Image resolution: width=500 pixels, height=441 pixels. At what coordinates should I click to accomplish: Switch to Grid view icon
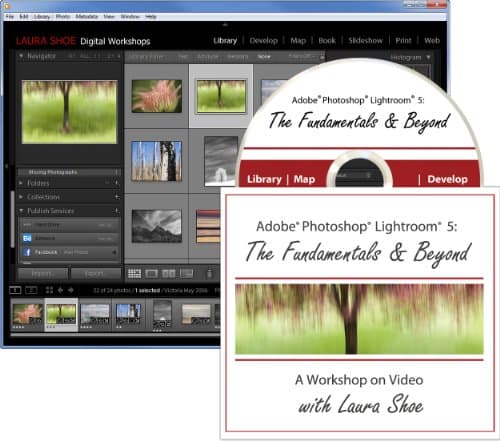(134, 274)
